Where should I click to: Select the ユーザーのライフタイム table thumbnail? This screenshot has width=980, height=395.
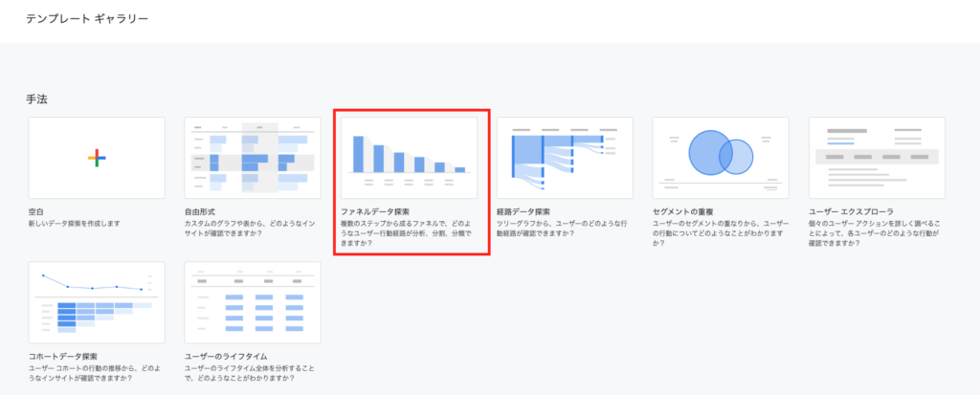pos(253,302)
